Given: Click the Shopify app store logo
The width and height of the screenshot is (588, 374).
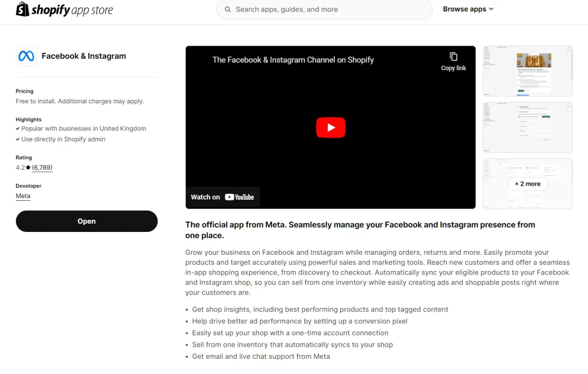Looking at the screenshot, I should coord(64,9).
